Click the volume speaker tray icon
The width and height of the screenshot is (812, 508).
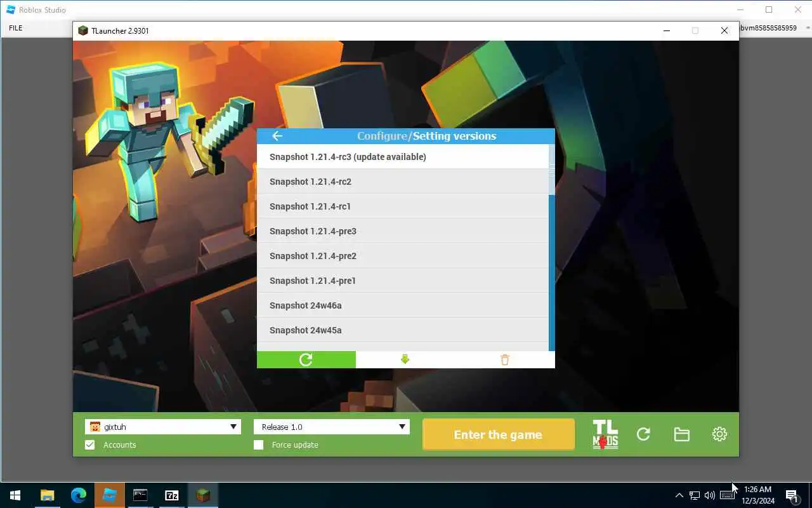(x=710, y=495)
